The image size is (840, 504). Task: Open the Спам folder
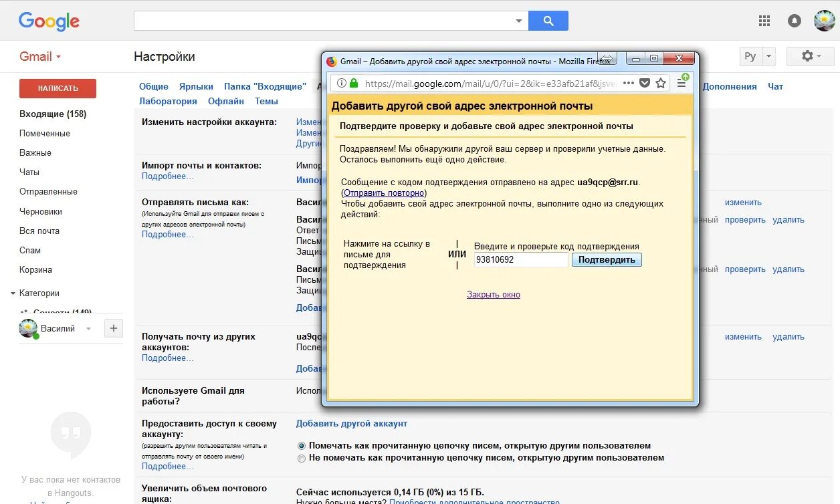(x=30, y=250)
